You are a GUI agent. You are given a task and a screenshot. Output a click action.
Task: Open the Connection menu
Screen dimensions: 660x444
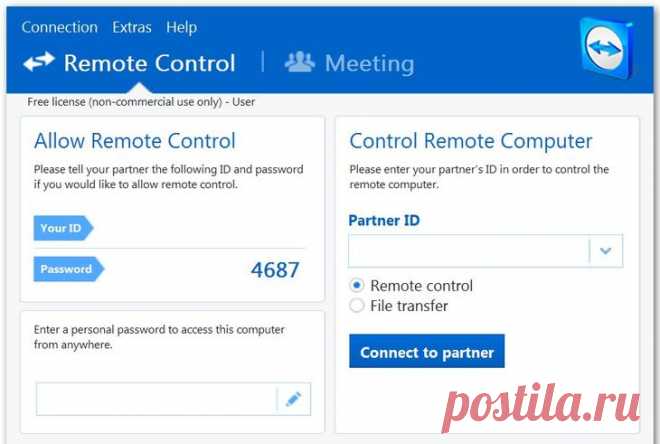coord(59,27)
